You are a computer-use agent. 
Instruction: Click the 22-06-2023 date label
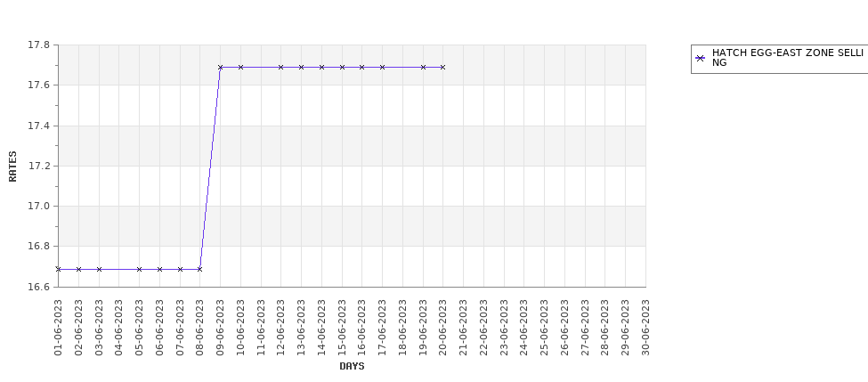(483, 327)
